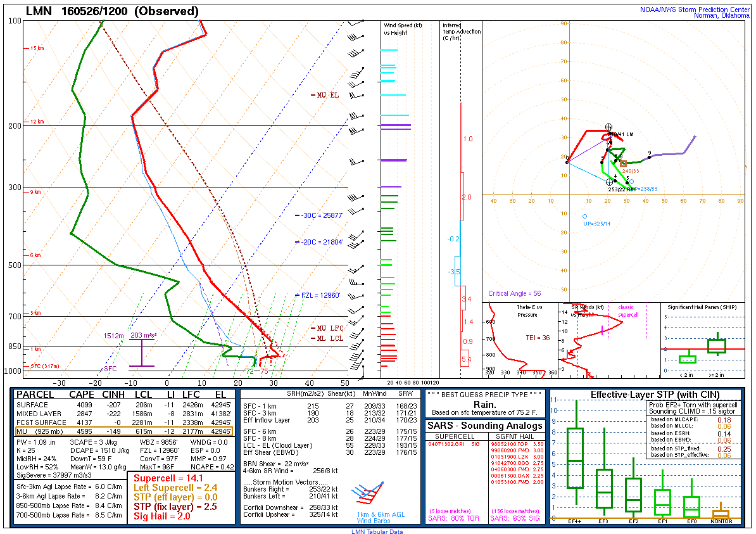Click the 253/22 RM crosshair marker on hodograph
756x534 pixels.
pyautogui.click(x=610, y=182)
